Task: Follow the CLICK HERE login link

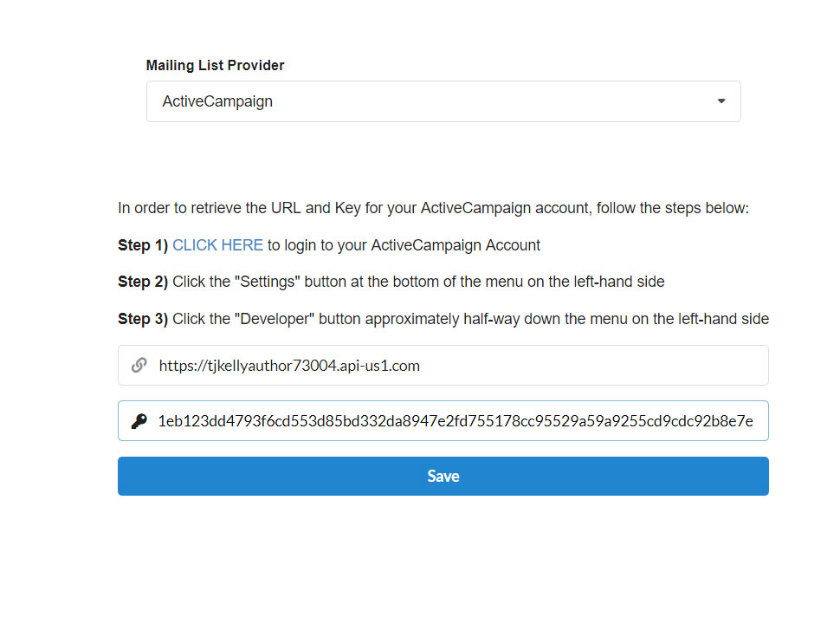Action: coord(217,245)
